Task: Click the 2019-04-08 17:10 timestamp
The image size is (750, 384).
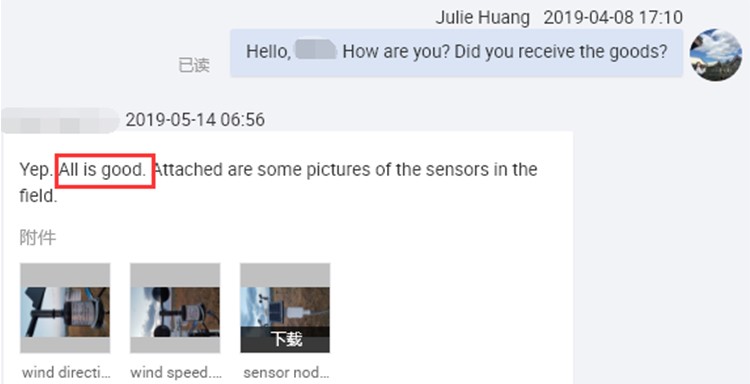Action: 613,18
